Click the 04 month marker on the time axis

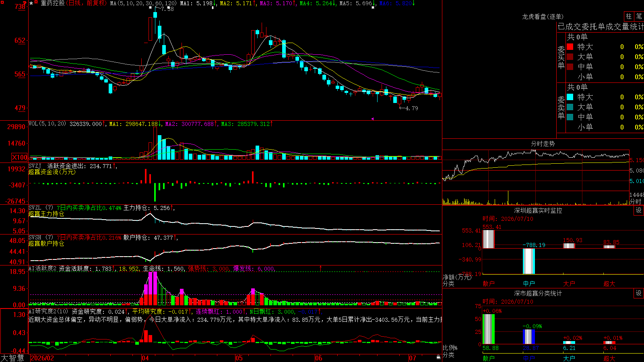coord(145,358)
